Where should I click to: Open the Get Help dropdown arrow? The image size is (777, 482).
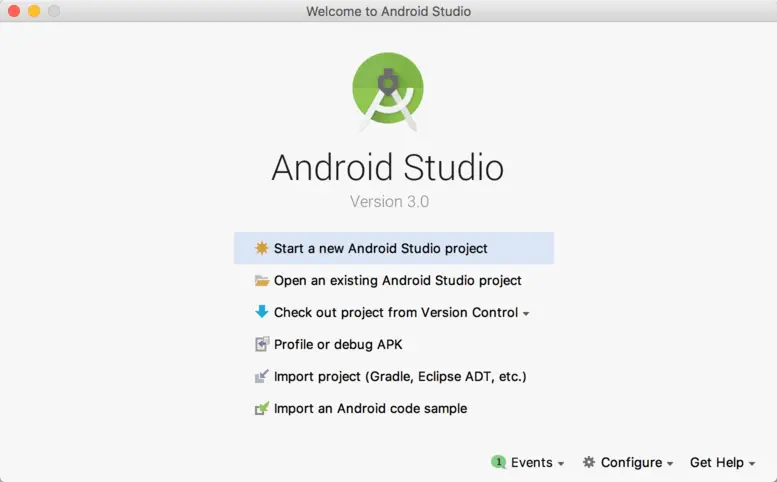point(752,464)
